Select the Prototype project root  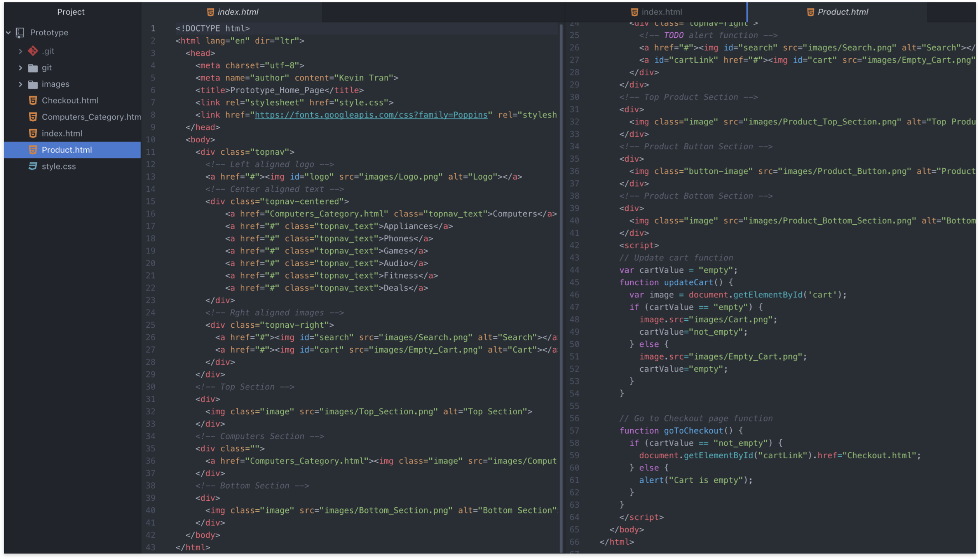[x=72, y=33]
